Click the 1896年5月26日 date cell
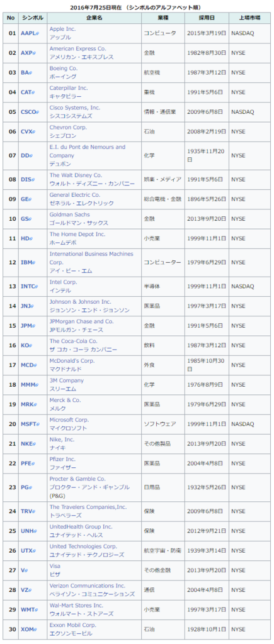 click(207, 199)
